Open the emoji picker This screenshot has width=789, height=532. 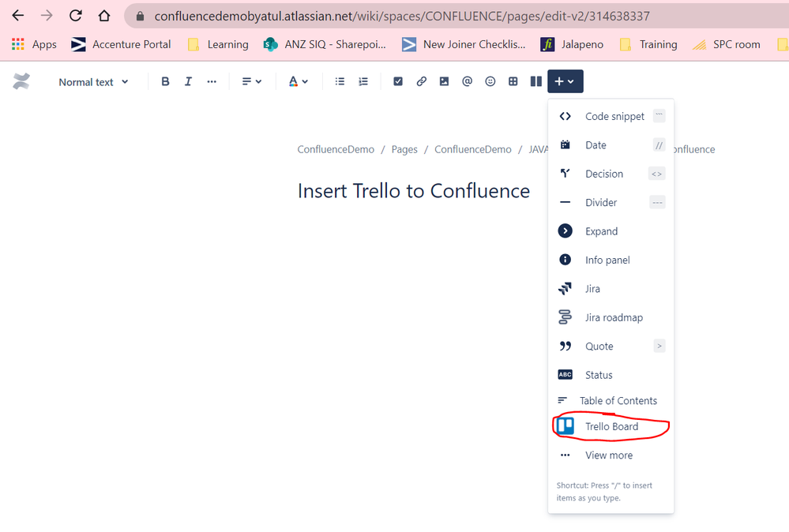click(490, 81)
